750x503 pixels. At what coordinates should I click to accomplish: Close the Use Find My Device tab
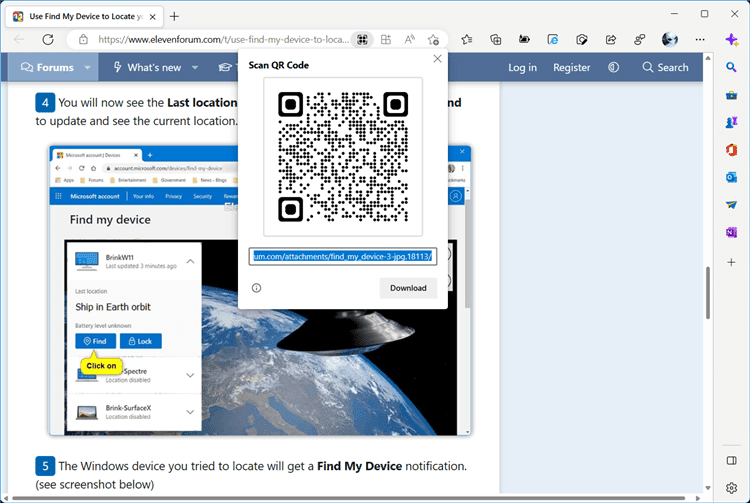pos(153,17)
